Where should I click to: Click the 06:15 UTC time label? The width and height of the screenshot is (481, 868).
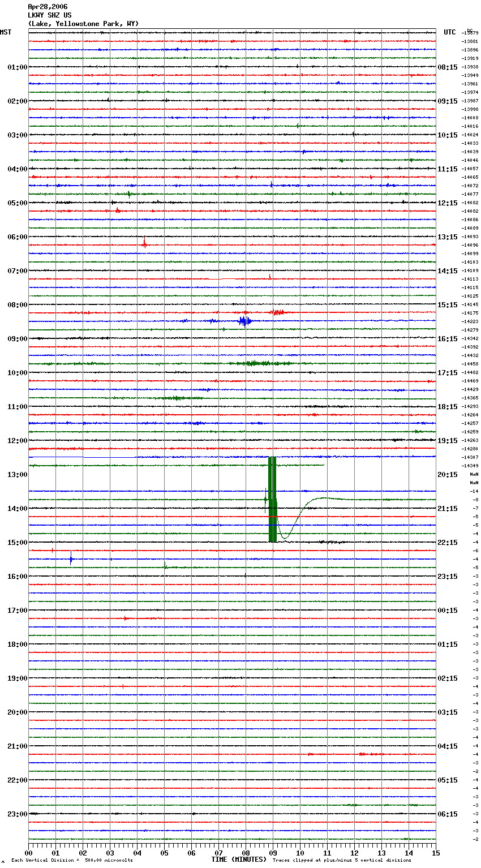tap(448, 814)
